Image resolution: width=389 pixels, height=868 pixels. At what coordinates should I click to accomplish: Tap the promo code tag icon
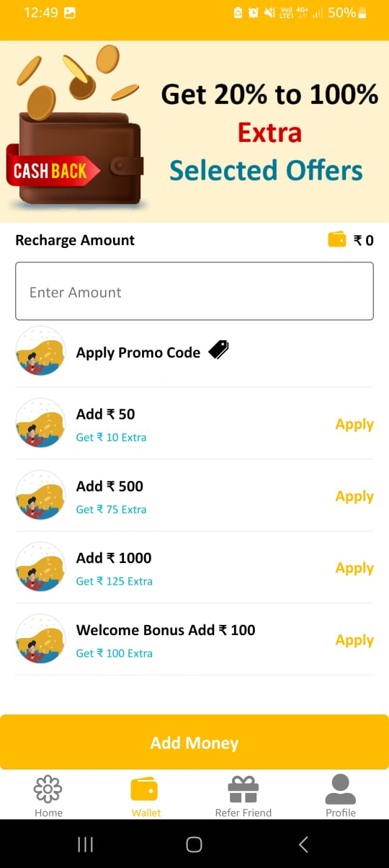tap(218, 350)
